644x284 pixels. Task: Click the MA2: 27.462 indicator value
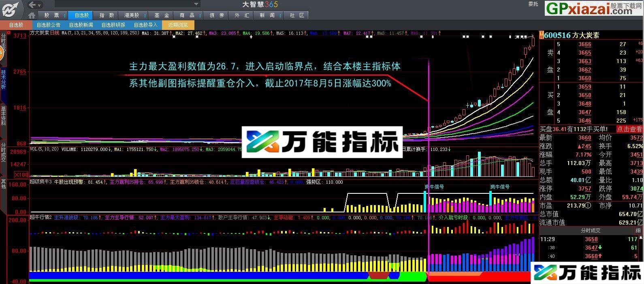(x=190, y=33)
